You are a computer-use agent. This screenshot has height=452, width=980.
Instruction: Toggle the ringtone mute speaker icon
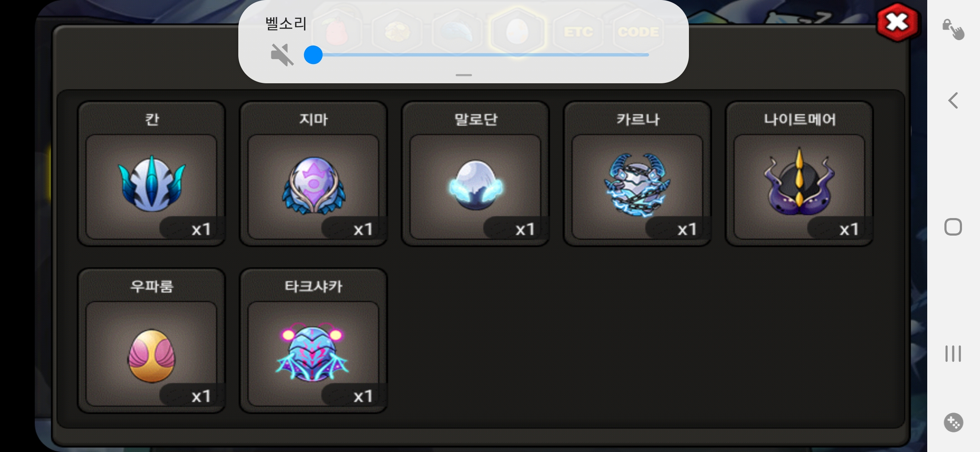point(281,55)
